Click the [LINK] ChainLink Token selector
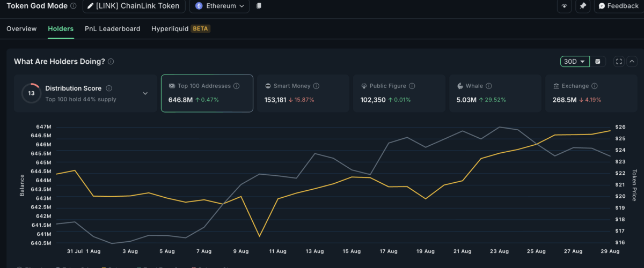The image size is (644, 268). (x=134, y=6)
